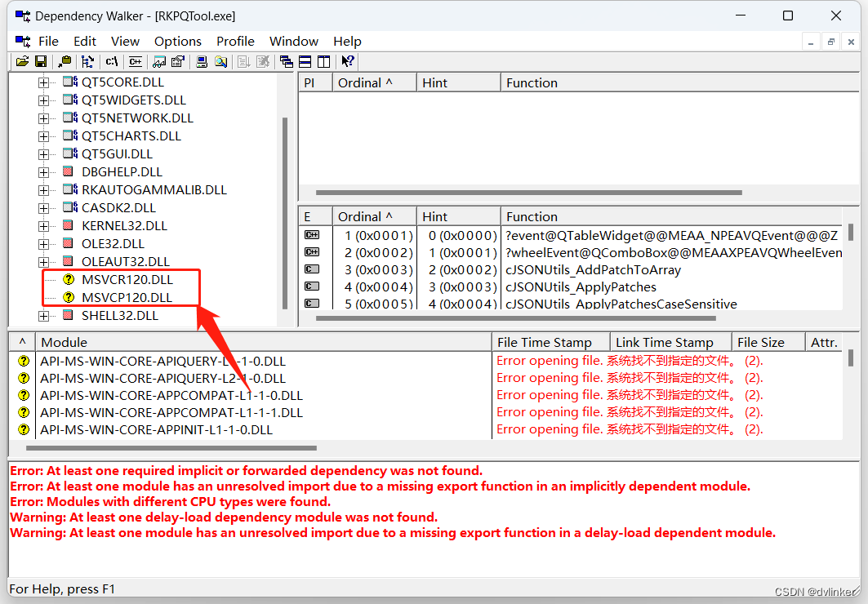Viewport: 868px width, 604px height.
Task: Click the tile horizontally toolbar icon
Action: pyautogui.click(x=305, y=61)
